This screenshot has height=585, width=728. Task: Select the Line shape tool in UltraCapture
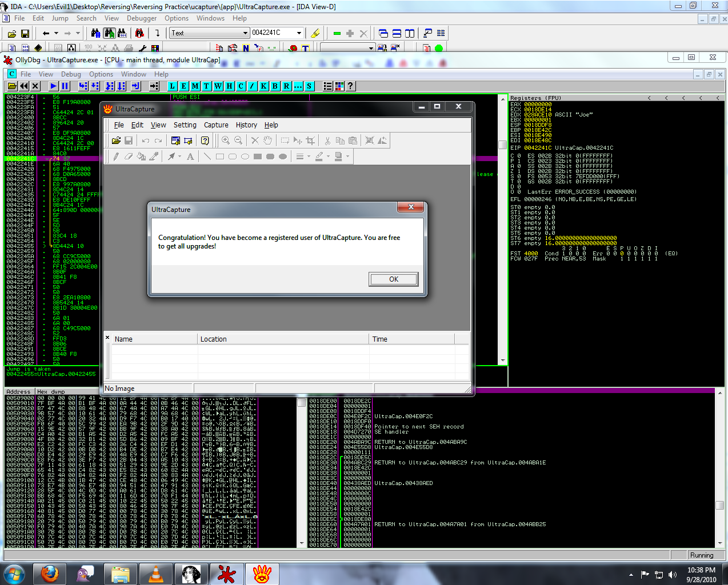click(x=207, y=157)
